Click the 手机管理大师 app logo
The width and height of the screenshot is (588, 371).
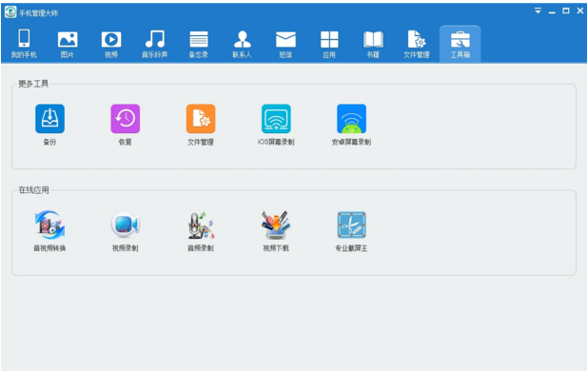coord(10,12)
